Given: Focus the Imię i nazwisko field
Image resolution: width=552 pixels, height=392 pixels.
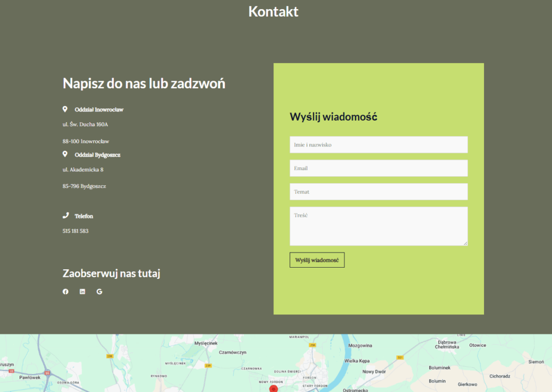Looking at the screenshot, I should pos(378,145).
